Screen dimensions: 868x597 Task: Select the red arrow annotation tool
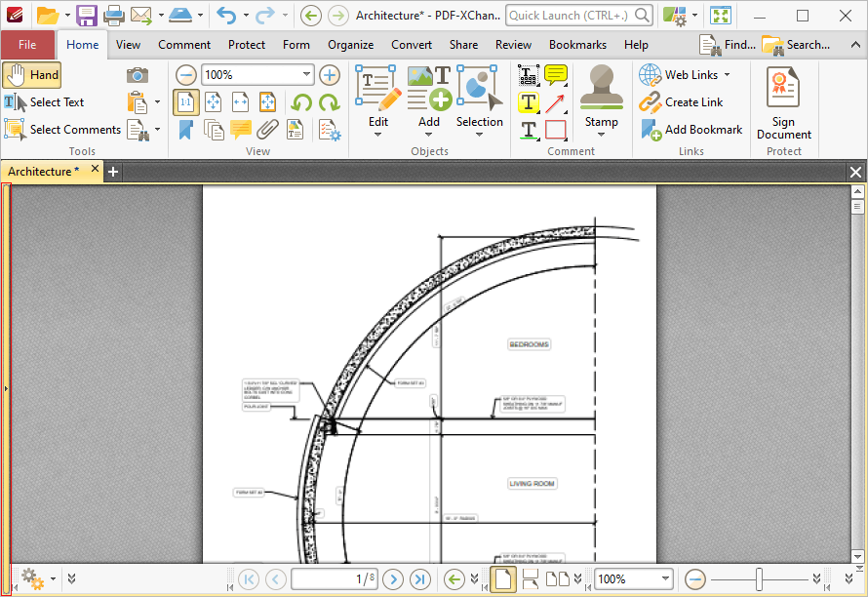pyautogui.click(x=555, y=103)
